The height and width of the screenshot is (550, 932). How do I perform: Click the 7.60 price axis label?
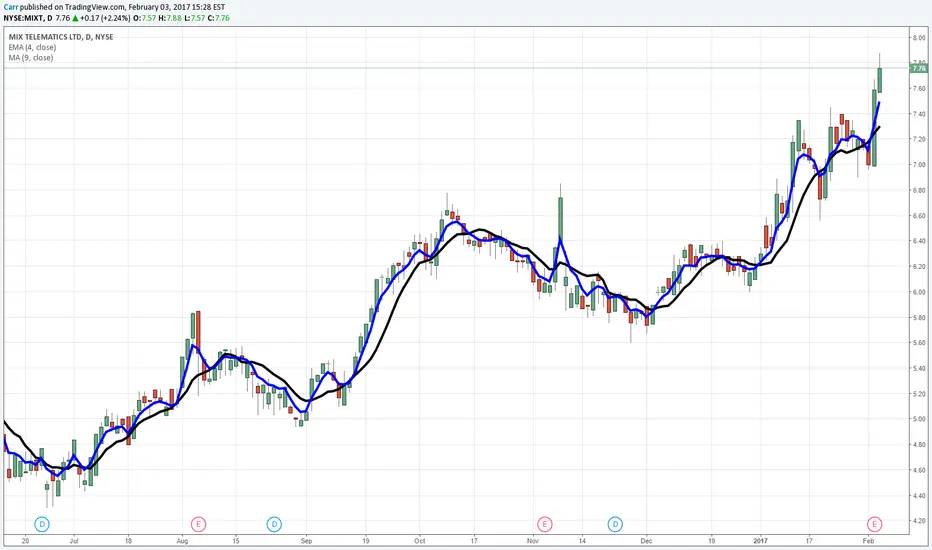click(x=919, y=89)
